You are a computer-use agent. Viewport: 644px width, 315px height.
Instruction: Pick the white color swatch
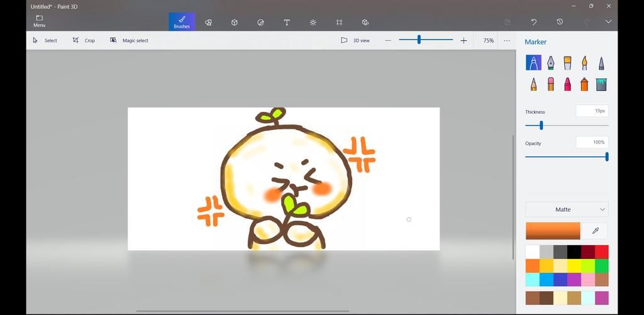click(532, 251)
